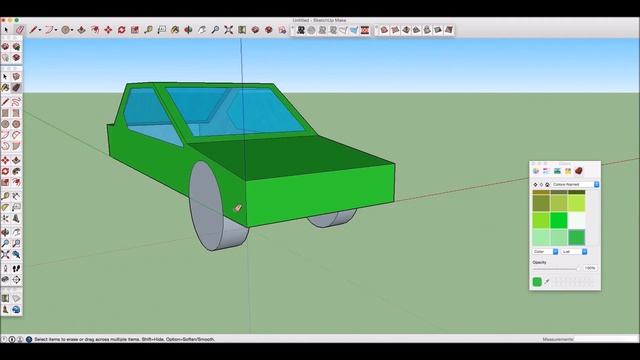The image size is (640, 360).
Task: Click the globe icon at bottom of left palette
Action: click(16, 310)
